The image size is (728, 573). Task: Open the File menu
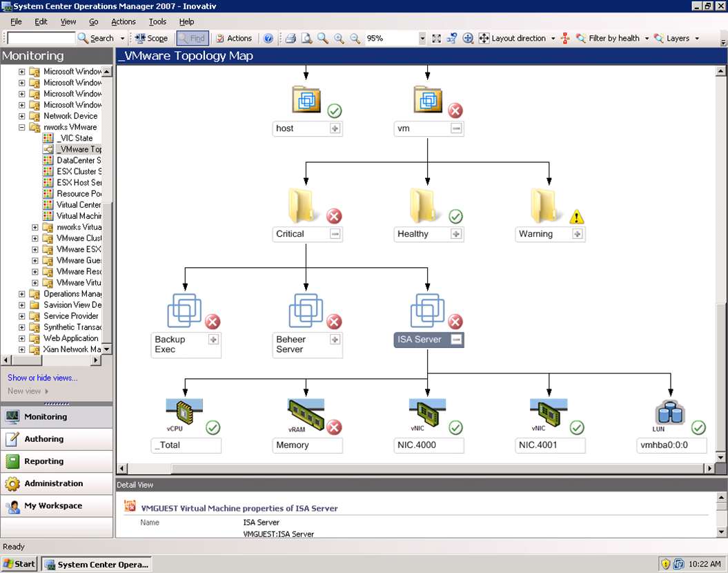pyautogui.click(x=17, y=22)
